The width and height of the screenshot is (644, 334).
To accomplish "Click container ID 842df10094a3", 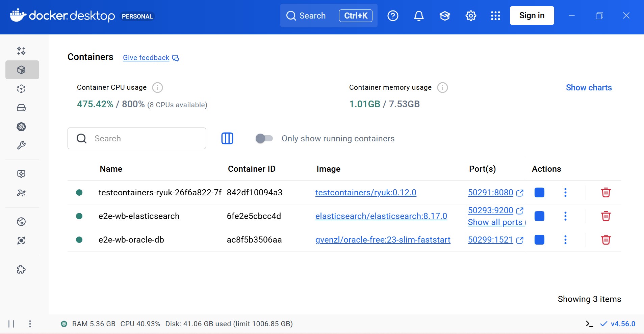I will pos(254,193).
